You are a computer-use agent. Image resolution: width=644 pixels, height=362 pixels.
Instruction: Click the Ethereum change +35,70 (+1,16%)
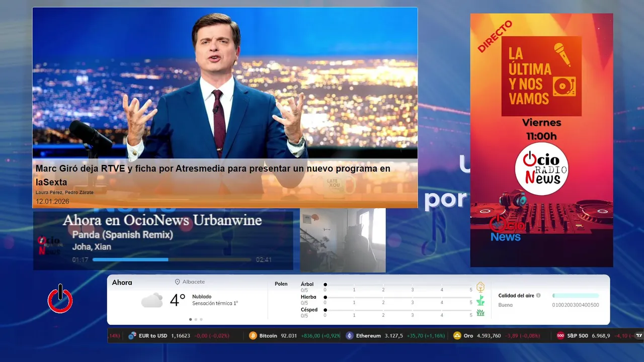point(426,336)
